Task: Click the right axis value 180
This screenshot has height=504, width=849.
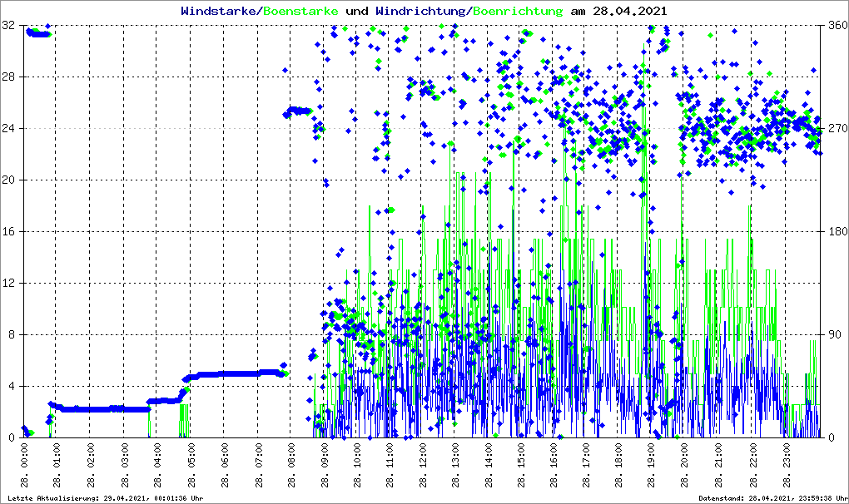Action: tap(836, 232)
